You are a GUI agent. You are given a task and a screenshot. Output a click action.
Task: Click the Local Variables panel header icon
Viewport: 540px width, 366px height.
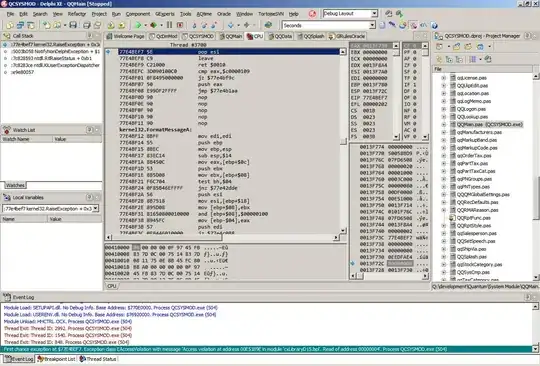pos(7,197)
